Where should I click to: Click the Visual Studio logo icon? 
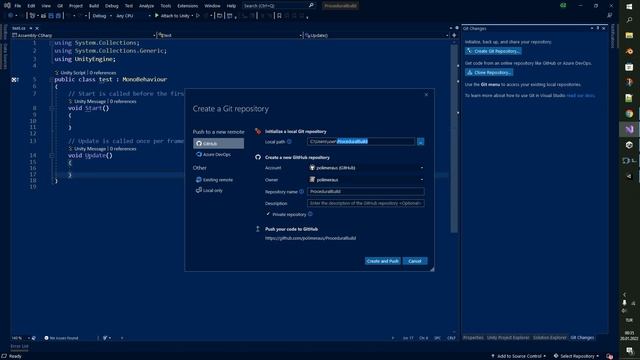(x=7, y=5)
